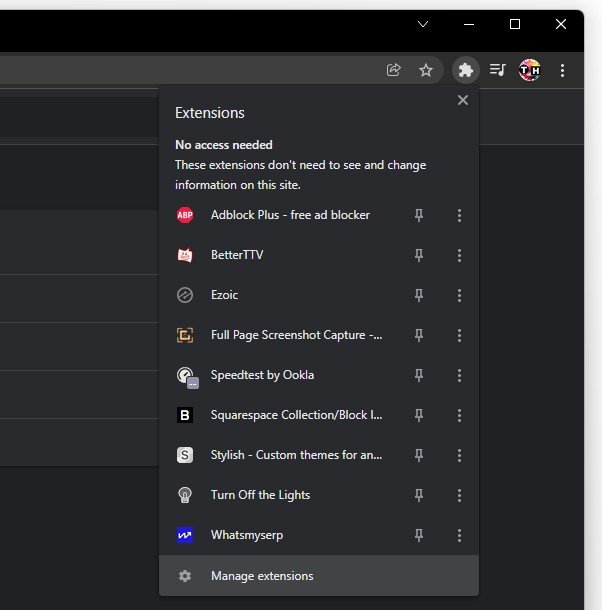Pin Adblock Plus to the toolbar
The height and width of the screenshot is (610, 602).
click(x=419, y=215)
